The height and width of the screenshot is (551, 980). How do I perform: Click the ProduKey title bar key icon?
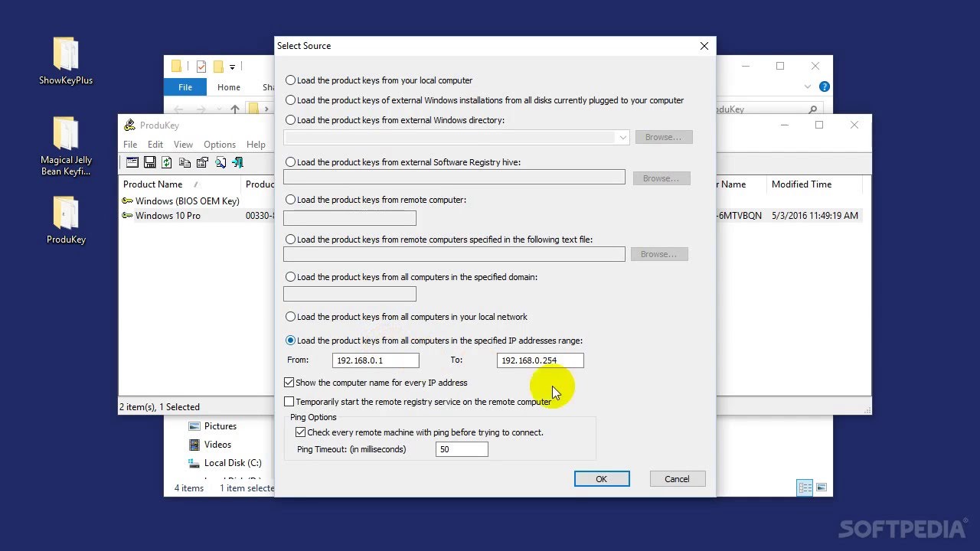129,125
